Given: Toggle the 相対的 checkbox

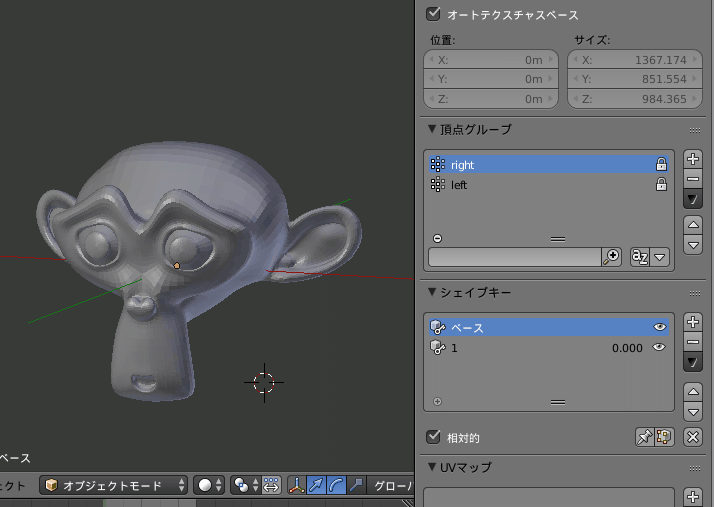Looking at the screenshot, I should (x=433, y=437).
